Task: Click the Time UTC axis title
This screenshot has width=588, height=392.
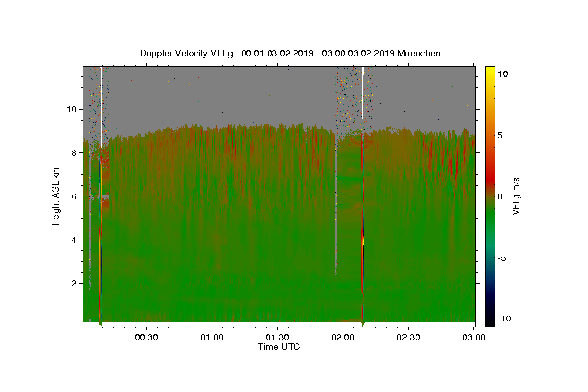Action: [x=279, y=347]
